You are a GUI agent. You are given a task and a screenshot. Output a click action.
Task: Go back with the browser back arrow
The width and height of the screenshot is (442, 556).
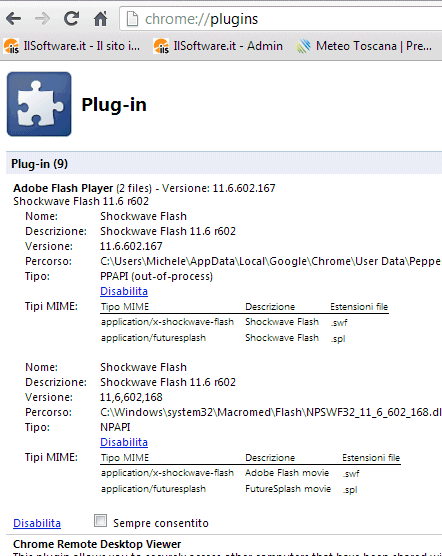[x=13, y=18]
